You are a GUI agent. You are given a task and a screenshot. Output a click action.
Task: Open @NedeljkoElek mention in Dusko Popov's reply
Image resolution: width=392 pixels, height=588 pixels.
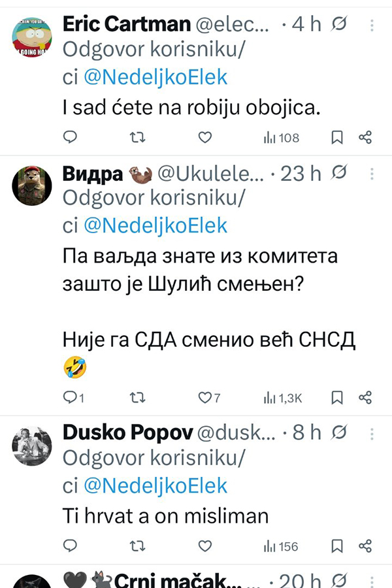click(155, 485)
